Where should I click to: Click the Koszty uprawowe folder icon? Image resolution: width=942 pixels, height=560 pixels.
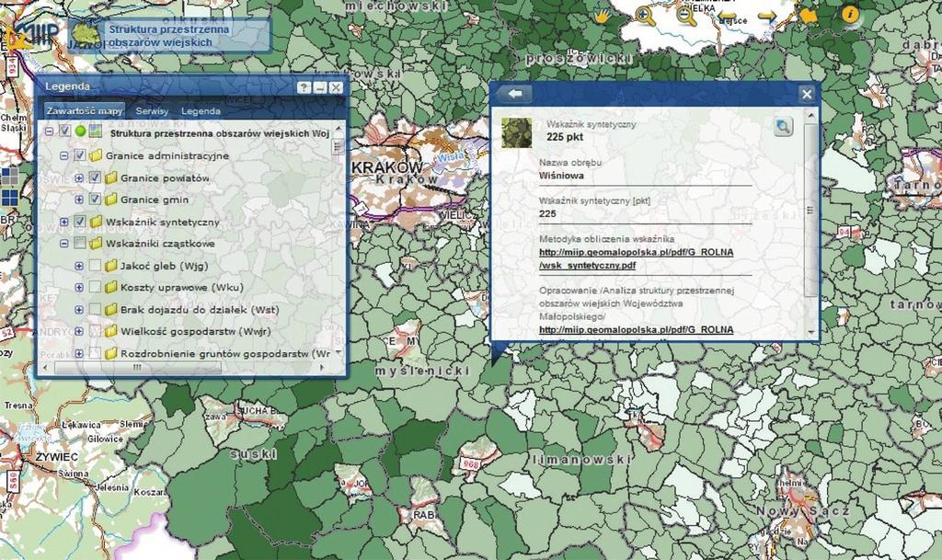[110, 287]
